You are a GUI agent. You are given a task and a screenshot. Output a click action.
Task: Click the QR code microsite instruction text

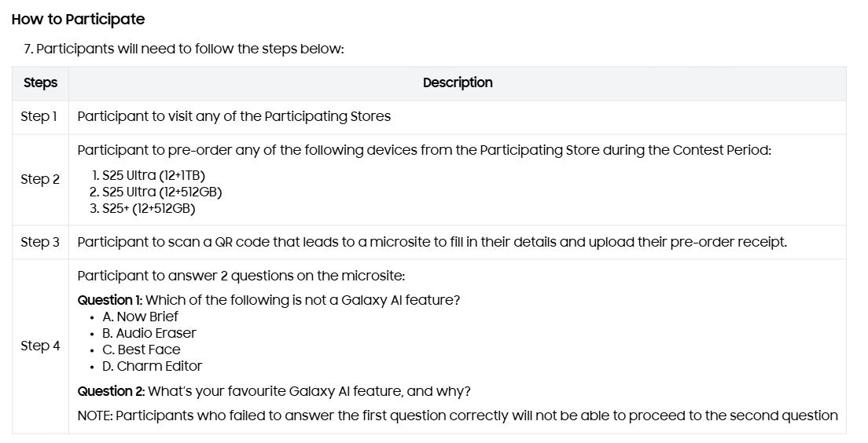pos(432,242)
